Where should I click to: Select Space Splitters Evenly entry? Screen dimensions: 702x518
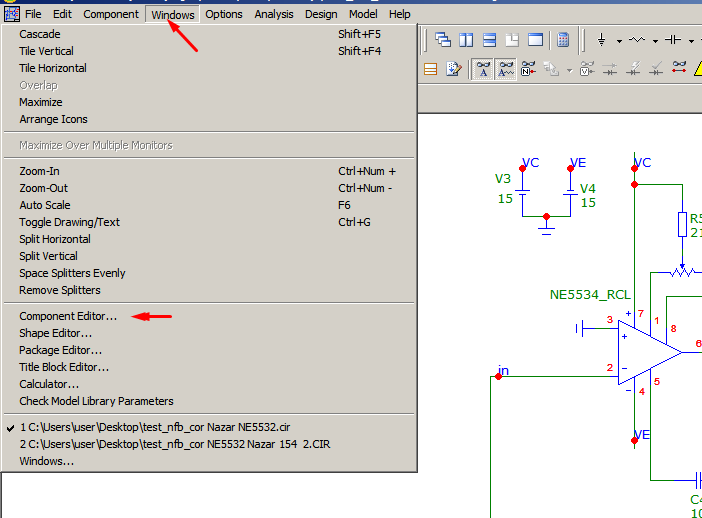click(x=209, y=273)
